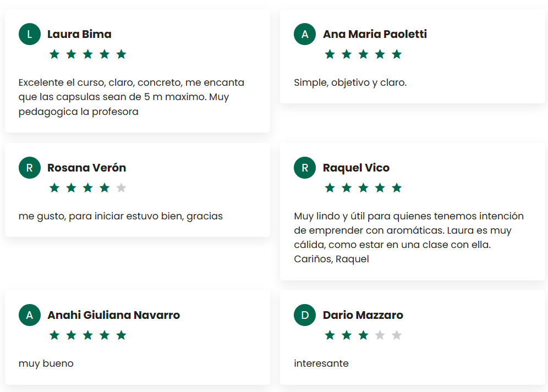This screenshot has height=392, width=548.
Task: Click Dario Mazzaro's D avatar icon
Action: tap(305, 315)
